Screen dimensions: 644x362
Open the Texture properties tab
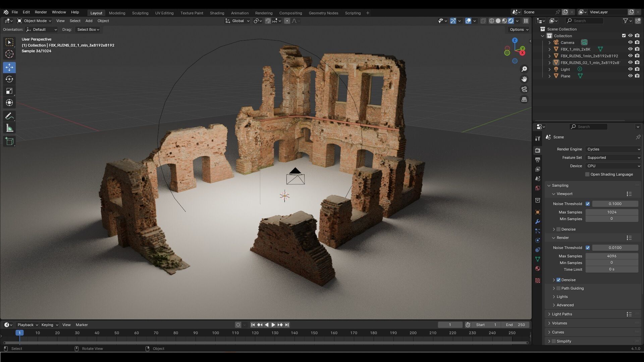tap(538, 281)
